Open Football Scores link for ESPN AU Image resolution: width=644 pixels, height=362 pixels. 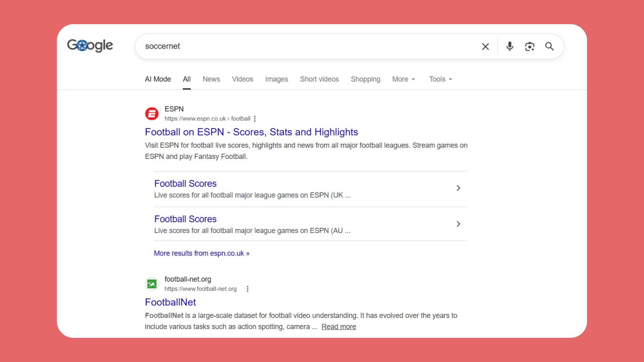[x=185, y=219]
